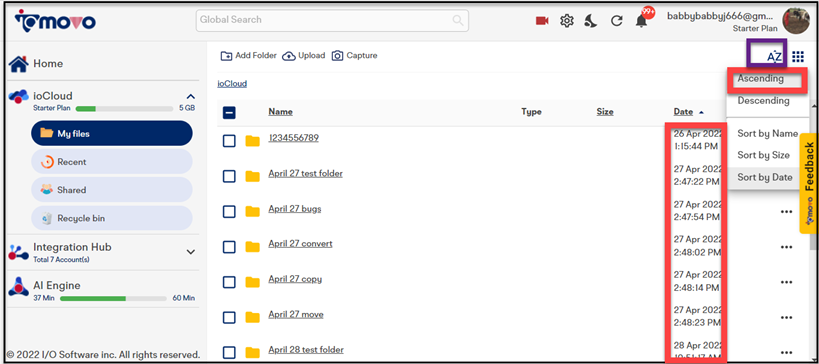Viewport: 819px width, 364px height.
Task: Click folder icon for April 27 copy
Action: click(x=253, y=282)
